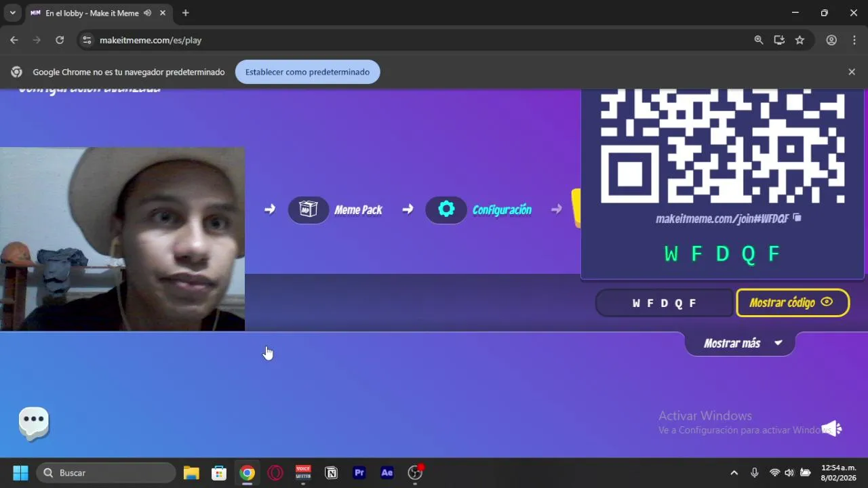Click the Meme Pack step label

pos(359,210)
